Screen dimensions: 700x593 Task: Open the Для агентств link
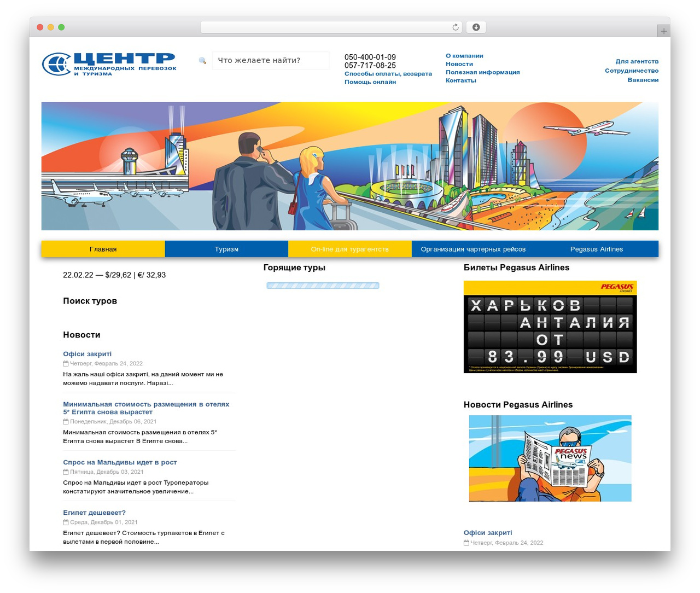(637, 61)
